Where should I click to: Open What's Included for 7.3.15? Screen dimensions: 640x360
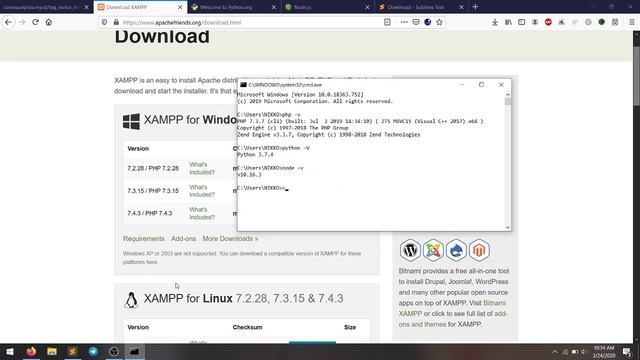tap(202, 191)
